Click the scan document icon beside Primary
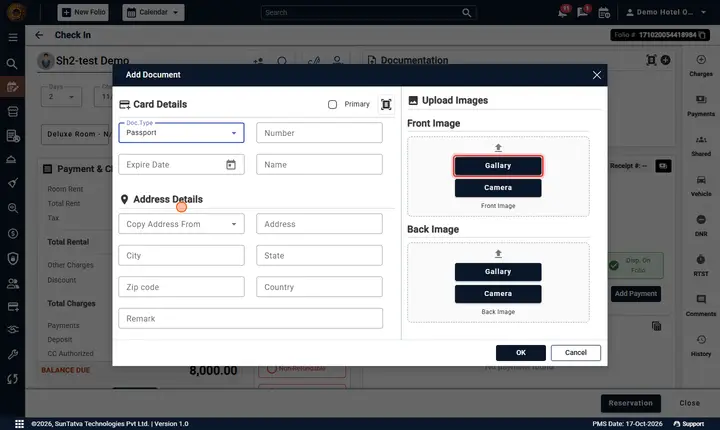The width and height of the screenshot is (720, 430). (x=386, y=105)
